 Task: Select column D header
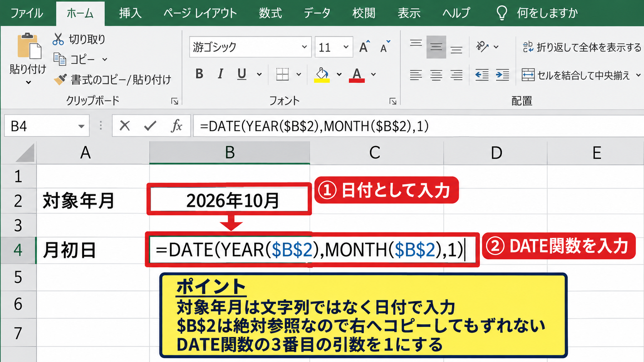tap(495, 153)
